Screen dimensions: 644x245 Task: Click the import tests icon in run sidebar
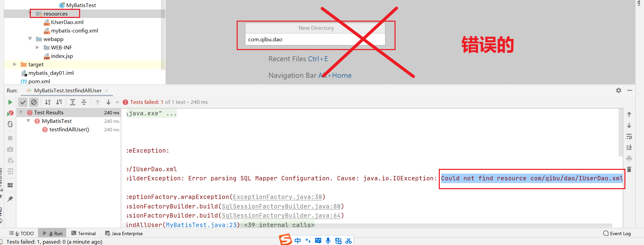[x=10, y=171]
